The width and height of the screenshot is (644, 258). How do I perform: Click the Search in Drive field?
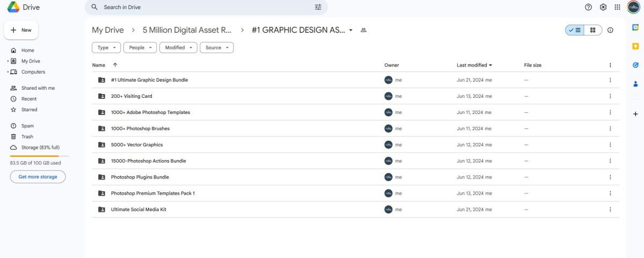coord(204,7)
